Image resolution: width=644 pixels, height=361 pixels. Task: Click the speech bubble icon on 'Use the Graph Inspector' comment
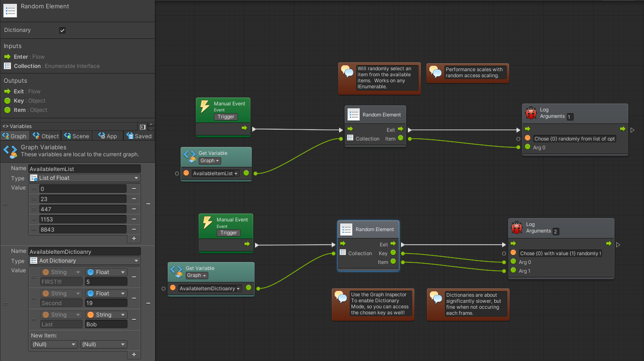pyautogui.click(x=341, y=297)
